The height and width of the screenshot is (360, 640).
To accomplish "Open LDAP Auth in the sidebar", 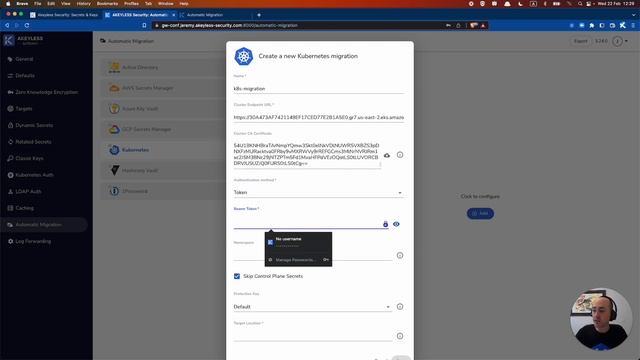I will [28, 191].
